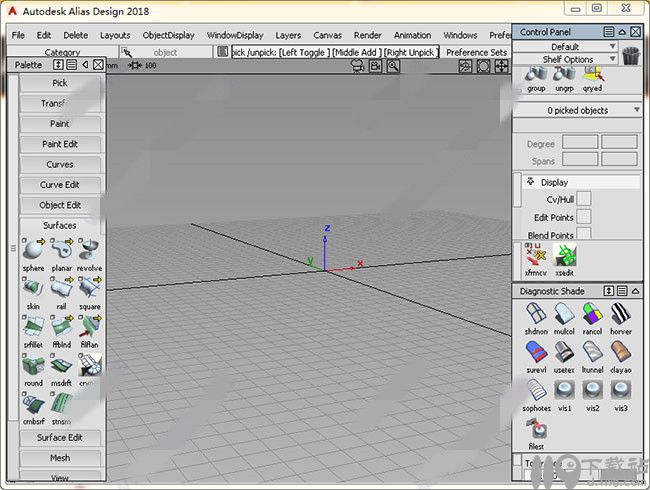This screenshot has height=490, width=650.
Task: Apply rancol random color shade
Action: 592,314
